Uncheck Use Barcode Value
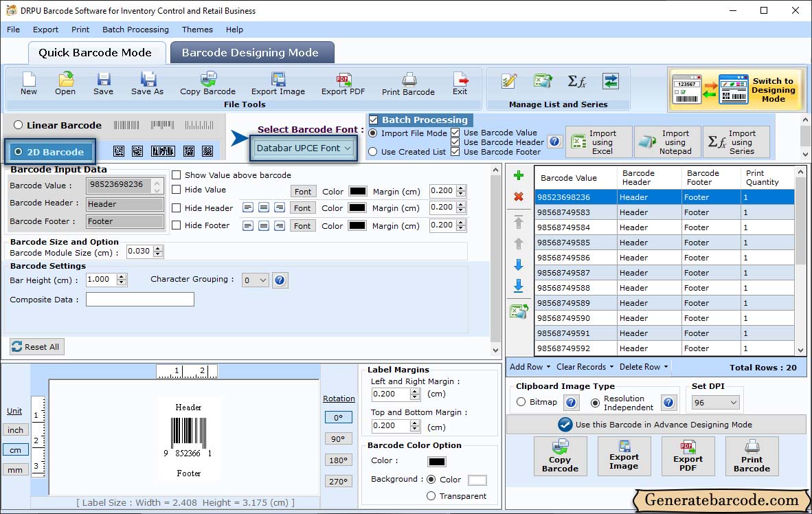Screen dimensions: 812x514 point(455,133)
